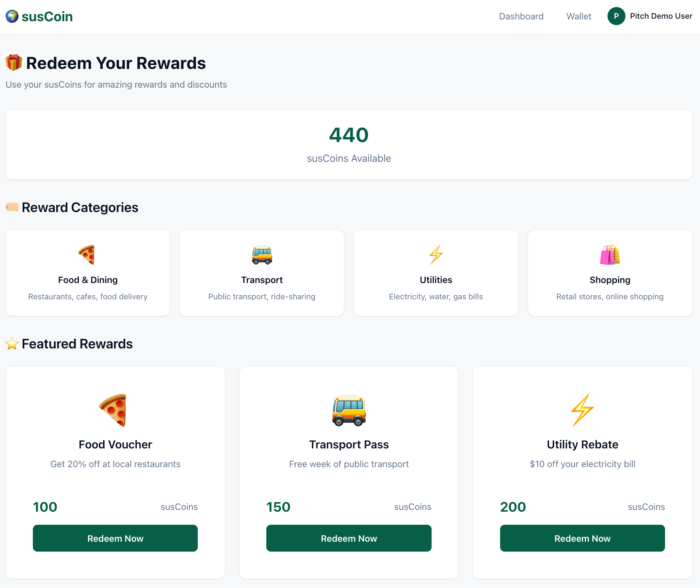700x588 pixels.
Task: Click the pizza icon in Food & Dining
Action: 87,254
